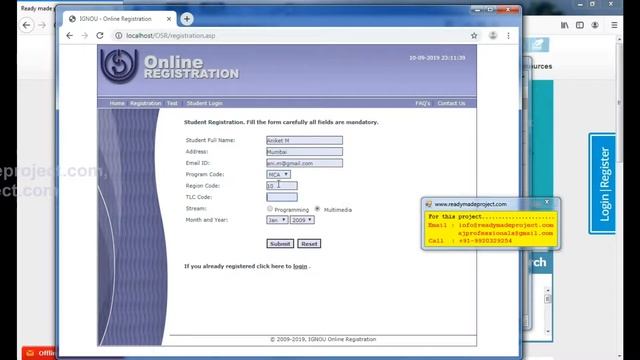This screenshot has height=360, width=640.
Task: Follow the login link for registered students
Action: pos(300,267)
